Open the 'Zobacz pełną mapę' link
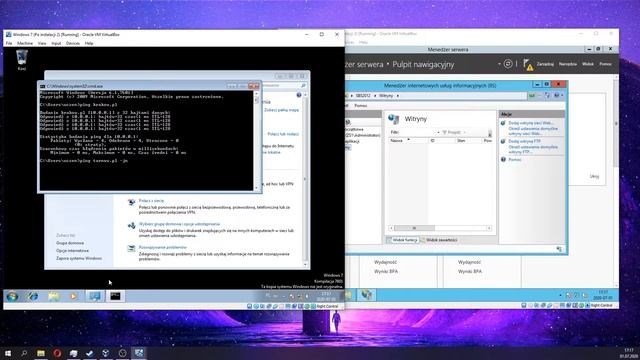This screenshot has height=360, width=640. pyautogui.click(x=281, y=110)
